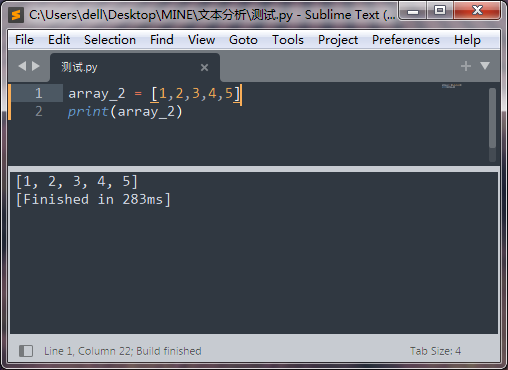The image size is (508, 370).
Task: Click the minimap preview thumbnail
Action: pyautogui.click(x=452, y=86)
